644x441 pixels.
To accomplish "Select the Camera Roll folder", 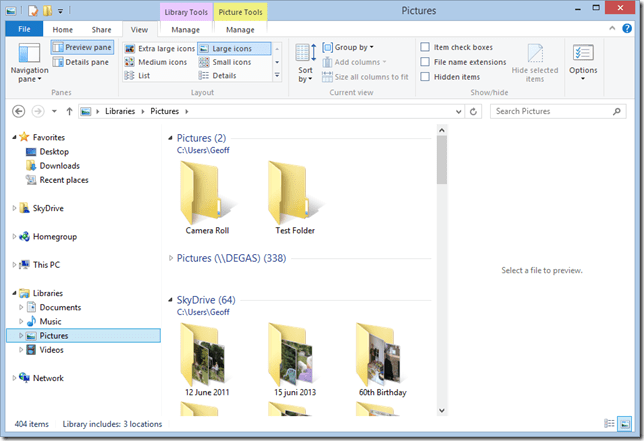I will [207, 198].
